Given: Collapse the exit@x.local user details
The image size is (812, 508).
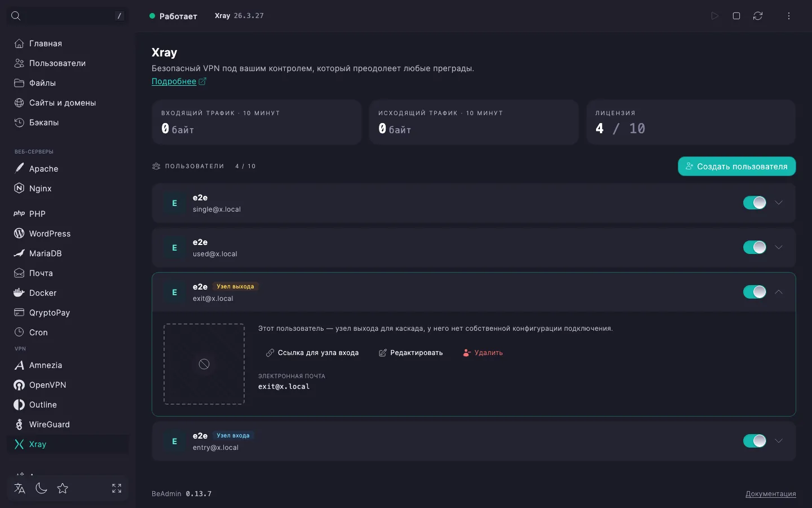Looking at the screenshot, I should point(779,292).
